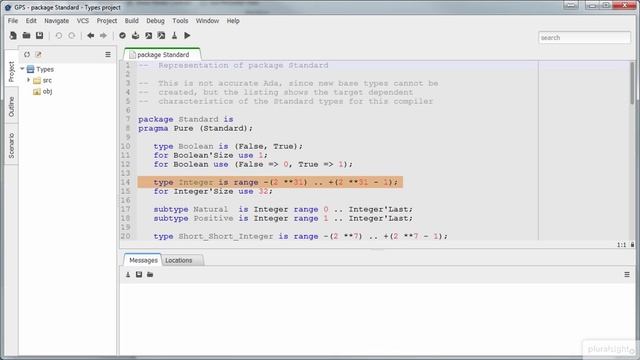The image size is (640, 360).
Task: Build all with the second build icon
Action: pos(162,36)
